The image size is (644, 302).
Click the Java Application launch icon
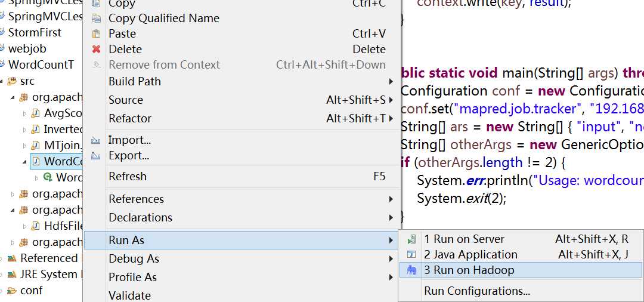pyautogui.click(x=411, y=255)
